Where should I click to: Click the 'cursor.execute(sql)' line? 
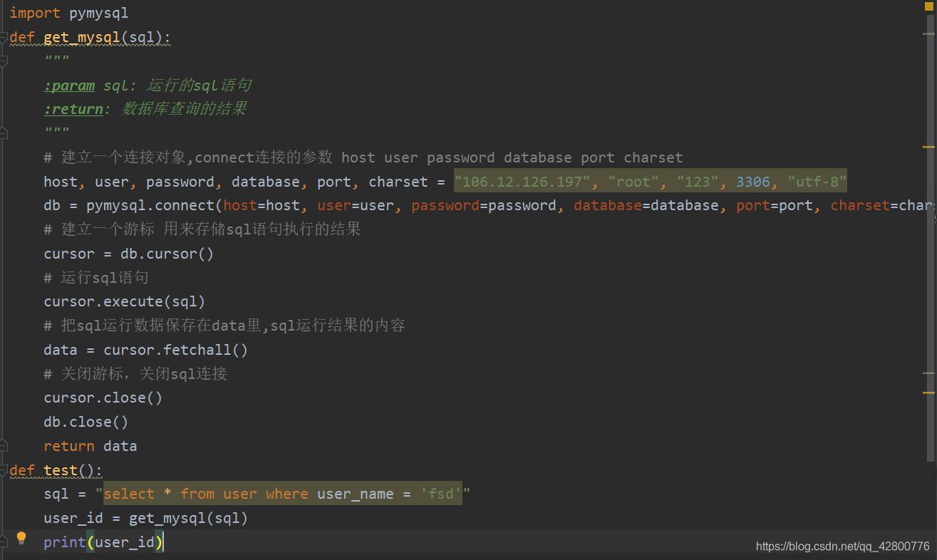(x=125, y=301)
